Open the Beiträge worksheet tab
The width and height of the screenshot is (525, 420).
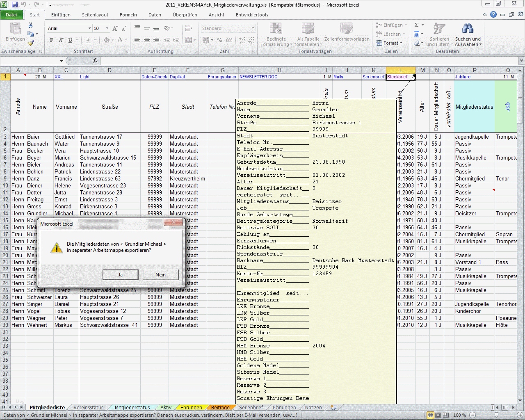point(220,407)
